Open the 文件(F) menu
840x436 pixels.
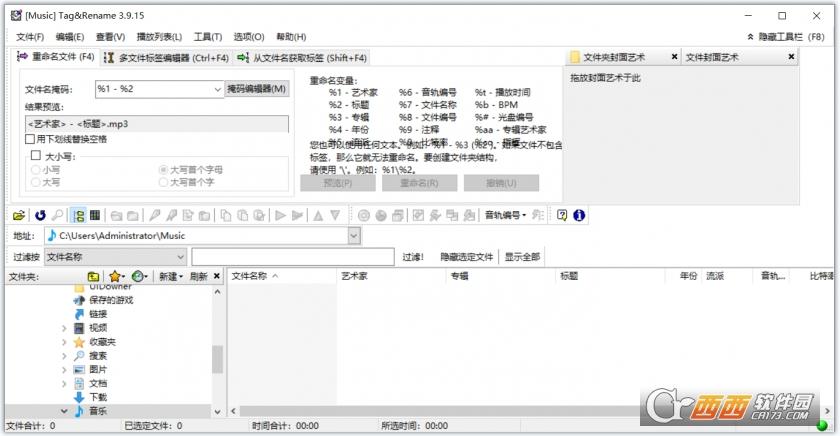(30, 37)
